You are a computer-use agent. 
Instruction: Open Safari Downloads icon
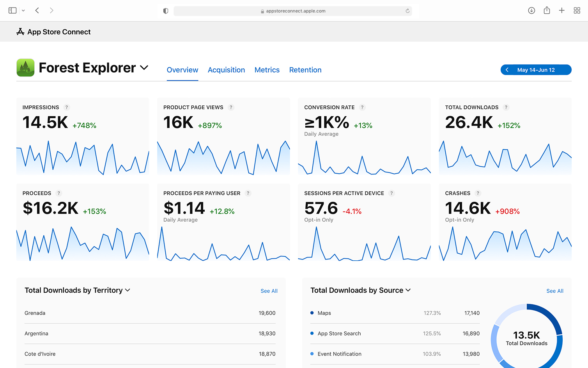click(x=531, y=10)
